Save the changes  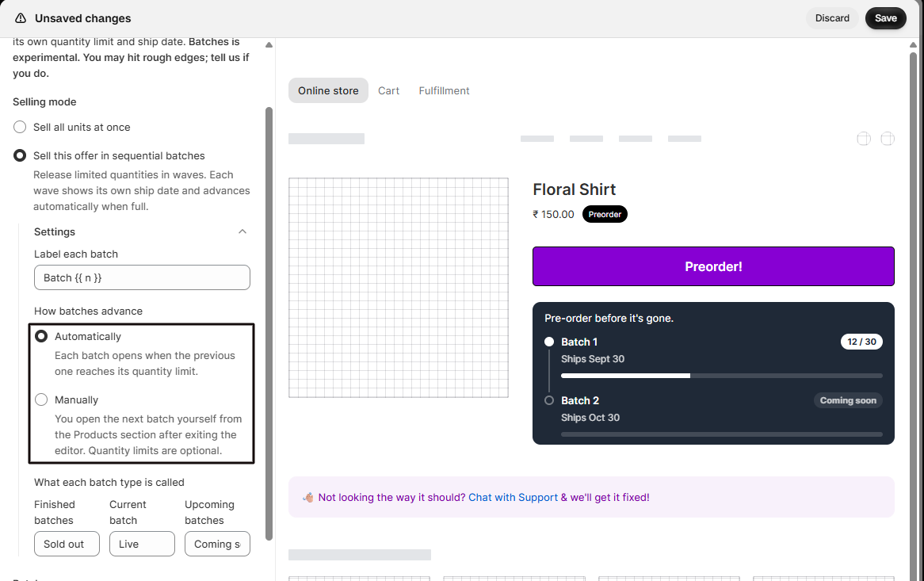[886, 18]
